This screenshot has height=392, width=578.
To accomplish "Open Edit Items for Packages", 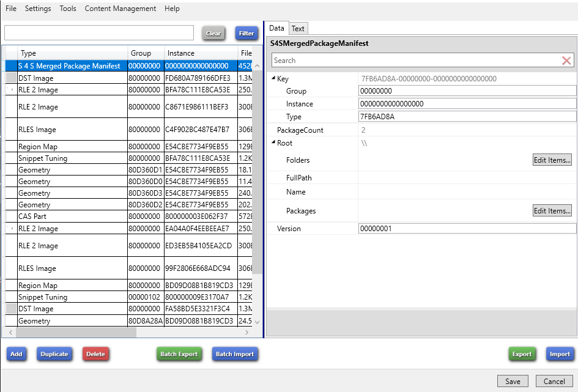I will coord(552,211).
